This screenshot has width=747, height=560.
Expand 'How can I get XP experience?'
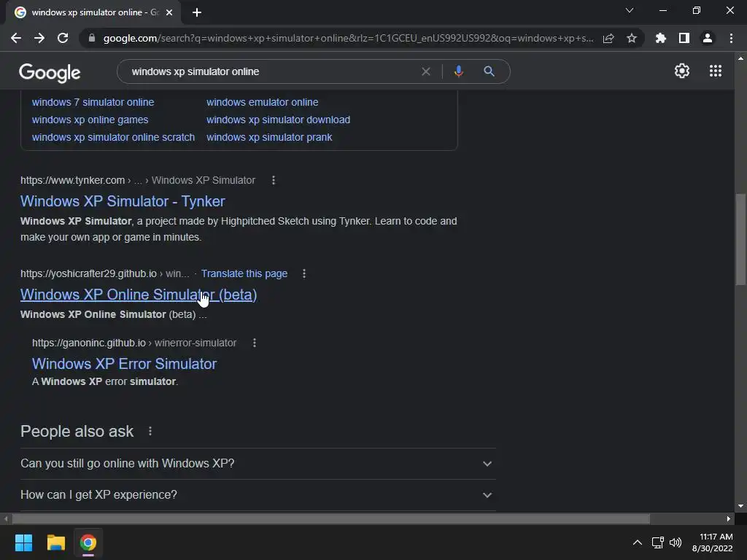258,495
